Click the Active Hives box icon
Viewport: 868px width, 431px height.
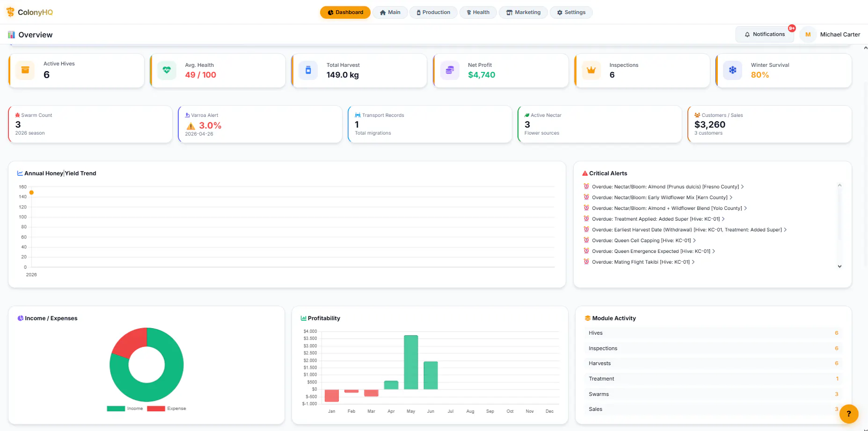pos(25,70)
